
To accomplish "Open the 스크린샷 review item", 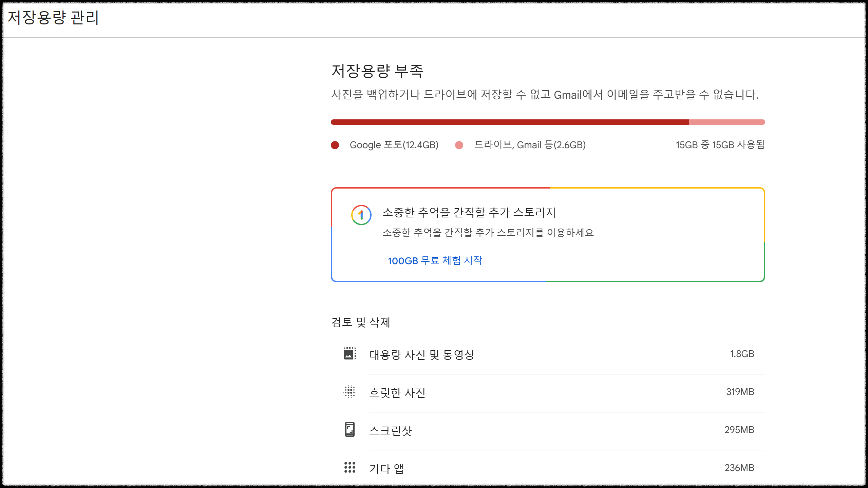I will [x=390, y=431].
